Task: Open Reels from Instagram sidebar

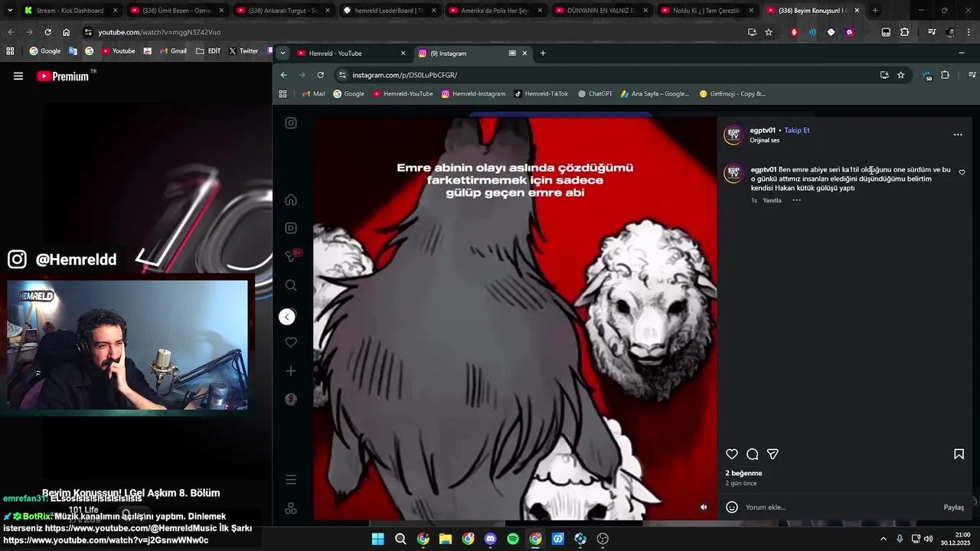Action: point(291,228)
